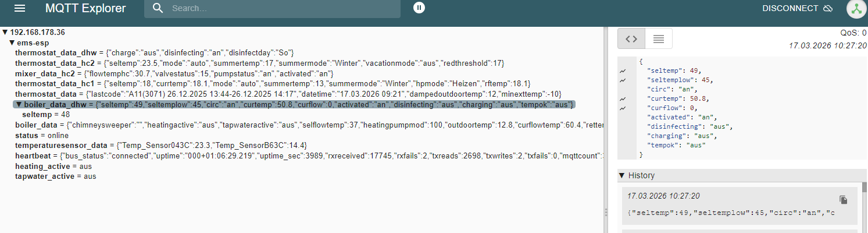Viewport: 868px width, 233px height.
Task: Click the cloud-off disconnect icon
Action: (x=828, y=8)
